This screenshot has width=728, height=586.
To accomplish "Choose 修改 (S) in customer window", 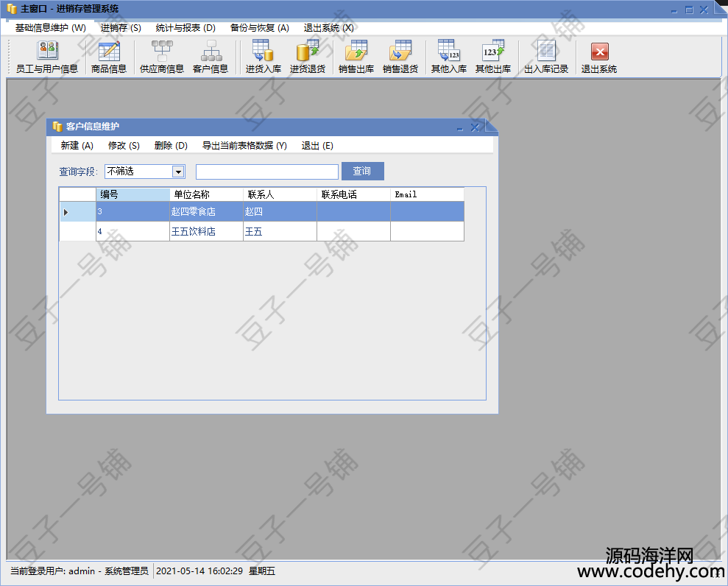I will tap(124, 146).
